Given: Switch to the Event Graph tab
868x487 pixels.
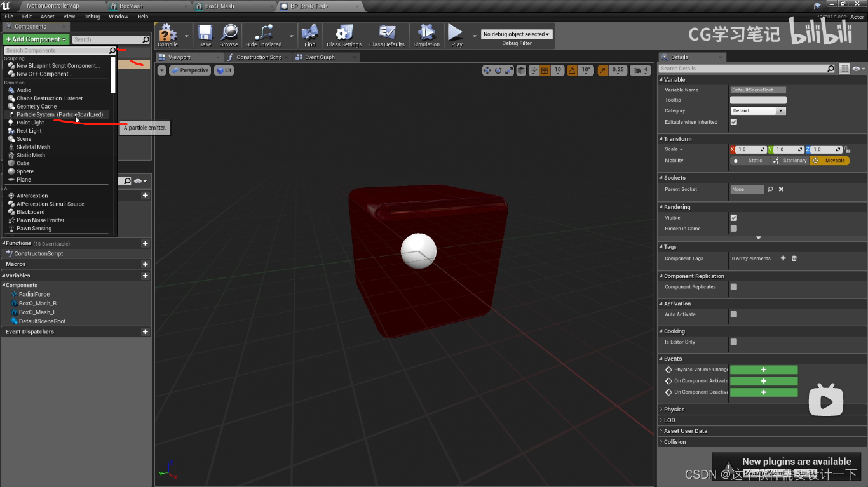Looking at the screenshot, I should [320, 57].
